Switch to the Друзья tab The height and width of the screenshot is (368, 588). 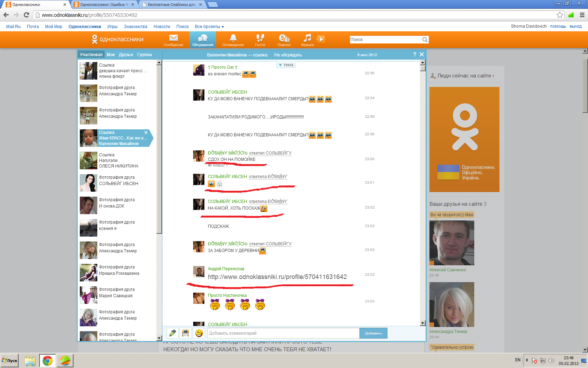tap(126, 55)
